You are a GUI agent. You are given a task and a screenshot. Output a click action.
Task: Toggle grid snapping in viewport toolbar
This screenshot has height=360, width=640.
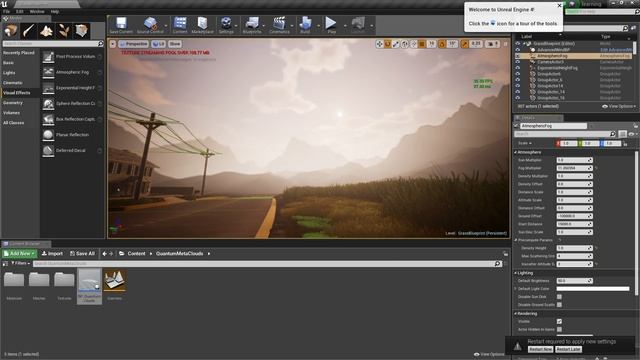coord(422,44)
